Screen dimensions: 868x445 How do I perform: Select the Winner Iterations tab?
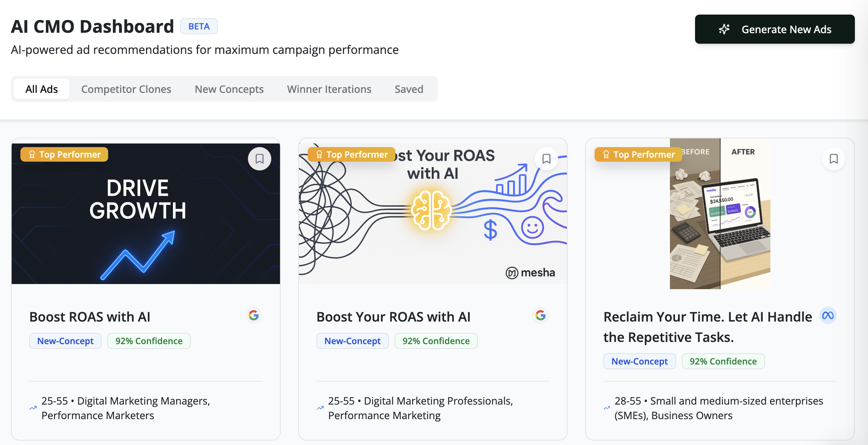coord(329,89)
